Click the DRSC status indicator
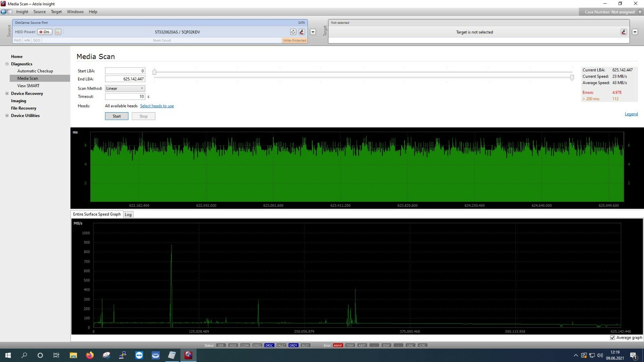The image size is (644, 362). click(269, 346)
